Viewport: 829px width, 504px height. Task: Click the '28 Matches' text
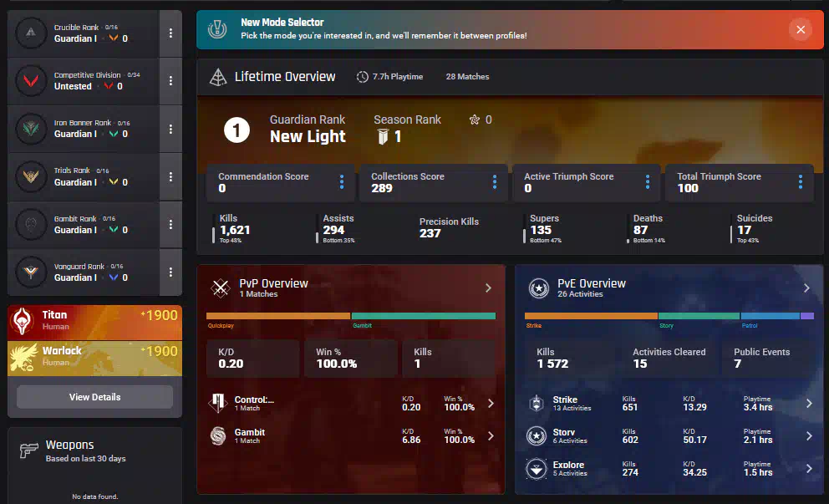pyautogui.click(x=467, y=77)
